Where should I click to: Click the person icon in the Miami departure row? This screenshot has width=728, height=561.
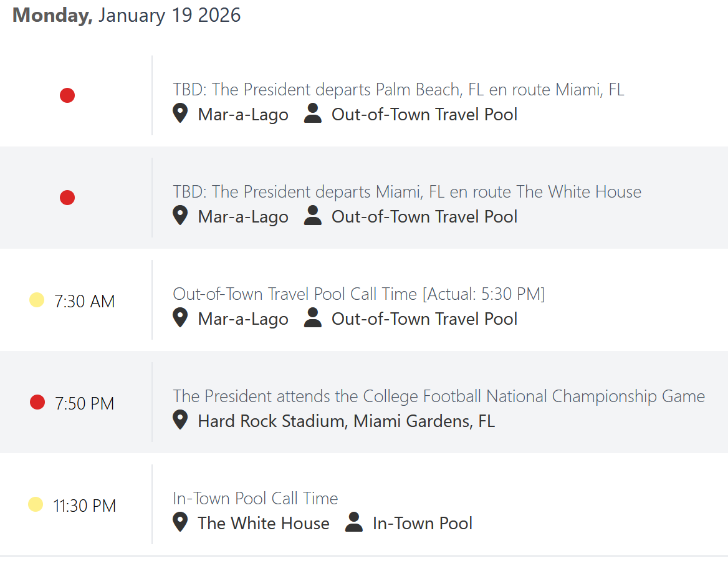click(313, 216)
